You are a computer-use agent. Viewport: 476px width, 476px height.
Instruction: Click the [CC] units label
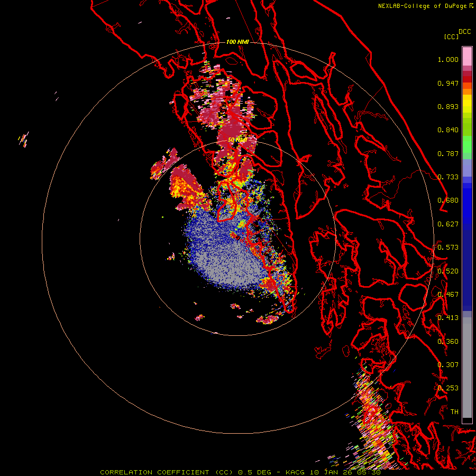click(451, 36)
